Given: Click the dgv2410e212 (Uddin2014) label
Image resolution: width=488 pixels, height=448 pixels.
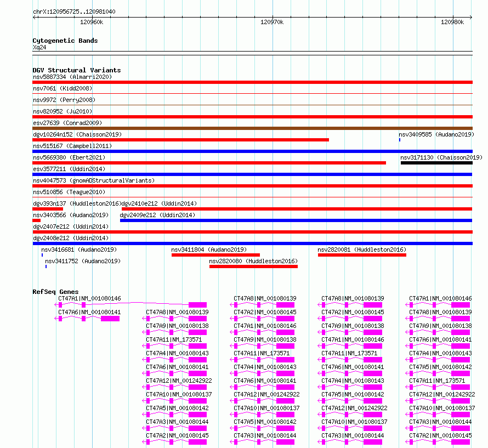Looking at the screenshot, I should click(159, 203).
